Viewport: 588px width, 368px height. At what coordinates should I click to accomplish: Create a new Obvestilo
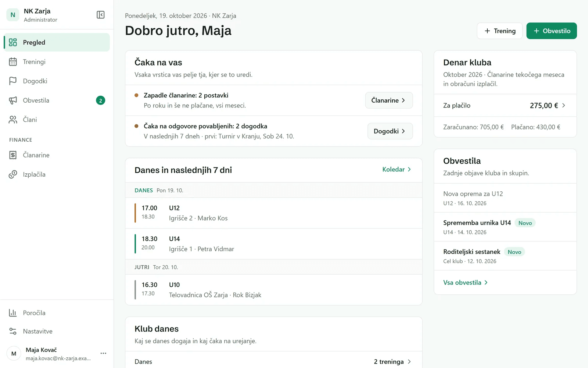coord(552,31)
